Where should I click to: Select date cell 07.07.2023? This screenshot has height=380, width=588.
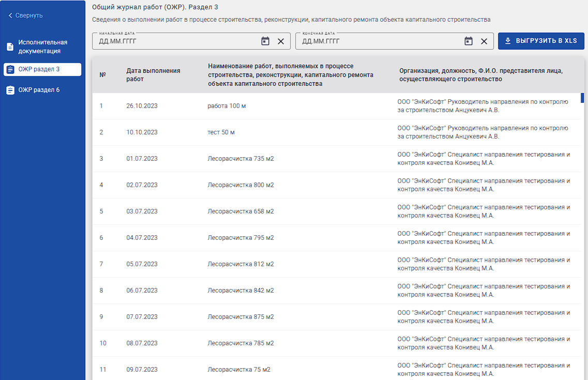[x=142, y=316]
